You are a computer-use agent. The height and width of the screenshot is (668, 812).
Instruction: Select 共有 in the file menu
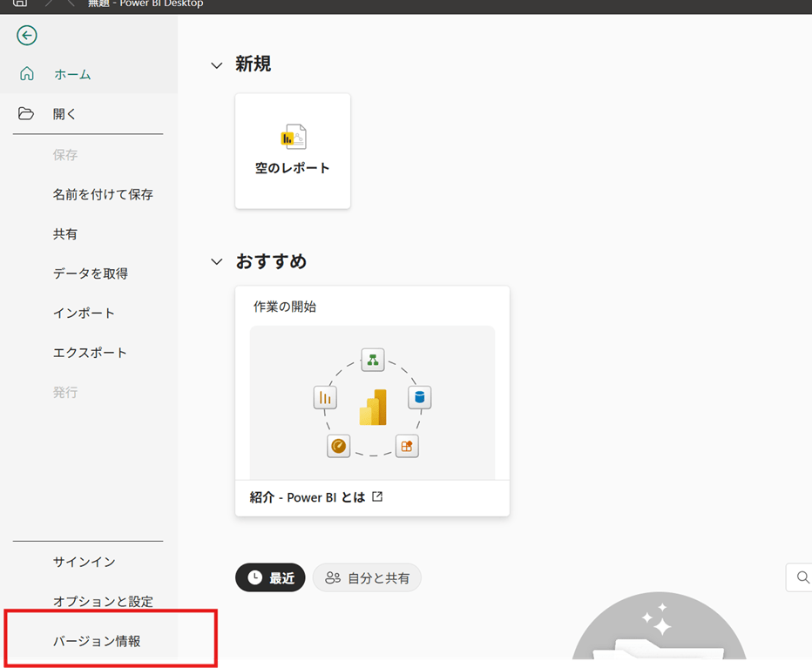[x=64, y=234]
